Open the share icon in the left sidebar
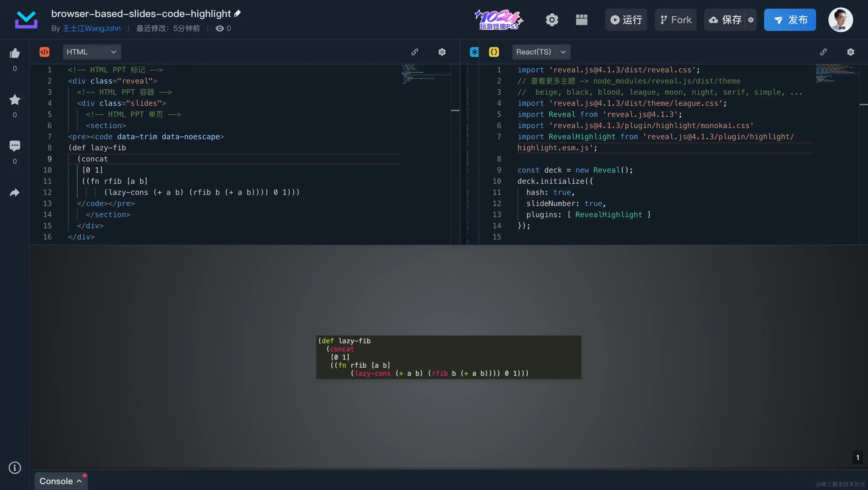The image size is (868, 490). click(x=15, y=192)
